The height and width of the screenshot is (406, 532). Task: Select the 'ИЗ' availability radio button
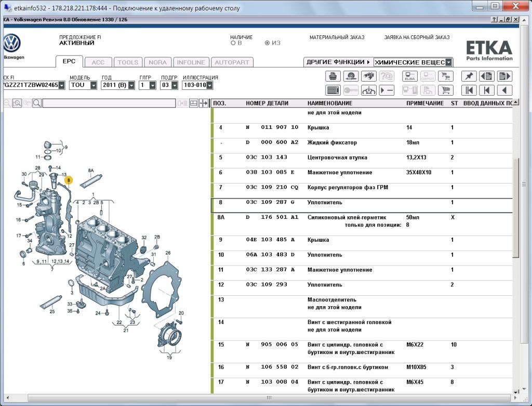(267, 43)
